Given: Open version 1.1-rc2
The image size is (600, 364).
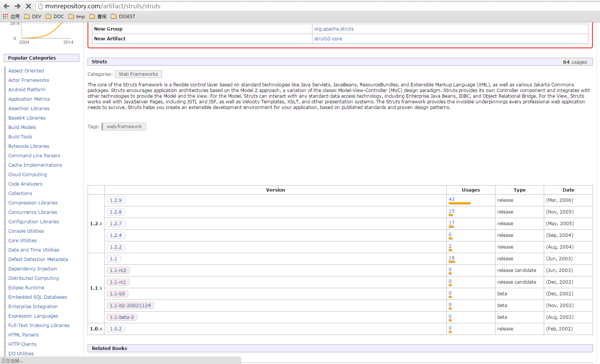Looking at the screenshot, I should 118,270.
